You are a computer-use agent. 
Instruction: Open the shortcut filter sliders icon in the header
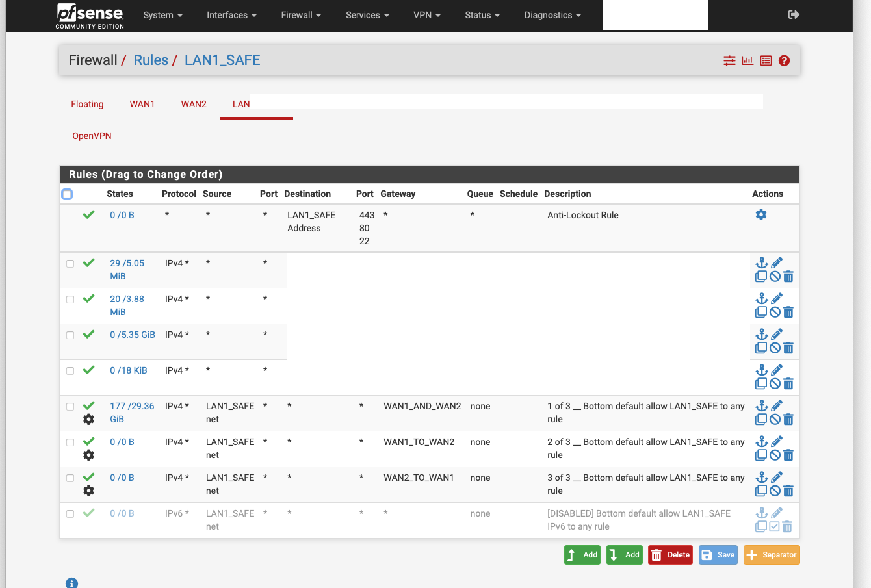(x=729, y=60)
